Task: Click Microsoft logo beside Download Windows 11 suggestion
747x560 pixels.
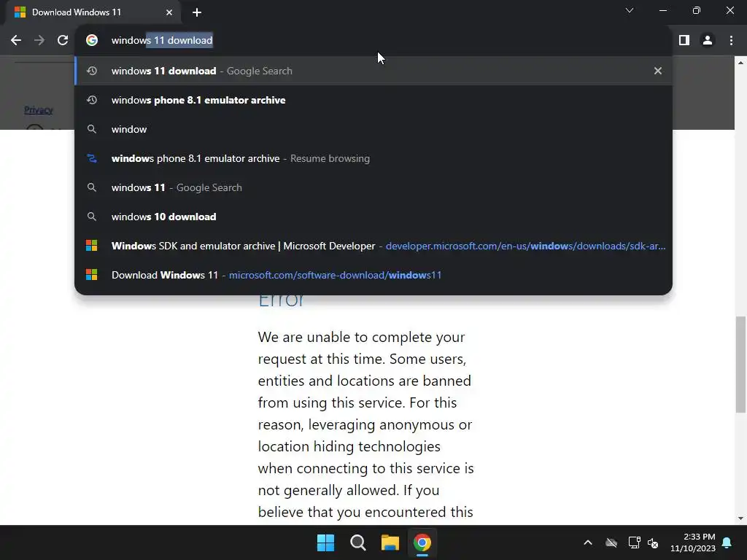Action: tap(92, 275)
